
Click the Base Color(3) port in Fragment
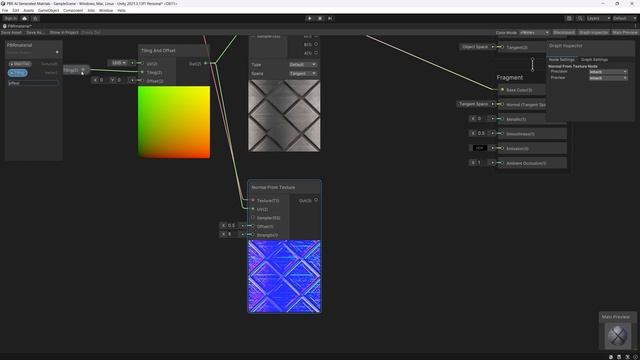click(x=502, y=89)
